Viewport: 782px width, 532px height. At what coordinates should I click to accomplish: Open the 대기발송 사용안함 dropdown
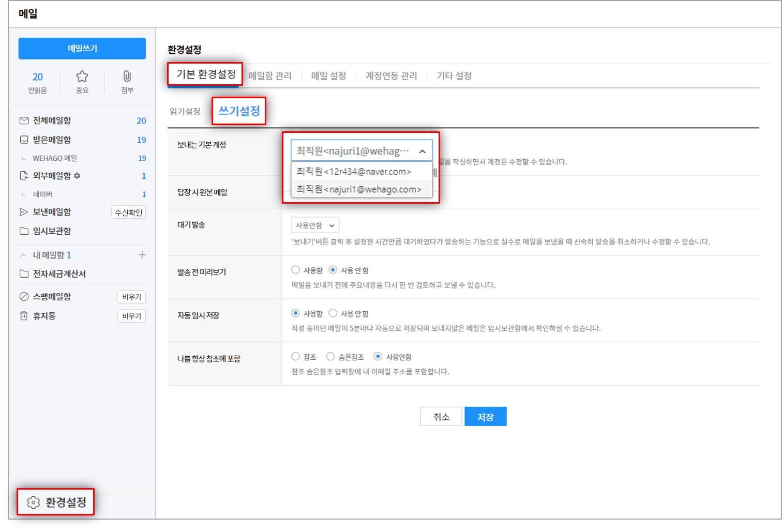pos(315,225)
